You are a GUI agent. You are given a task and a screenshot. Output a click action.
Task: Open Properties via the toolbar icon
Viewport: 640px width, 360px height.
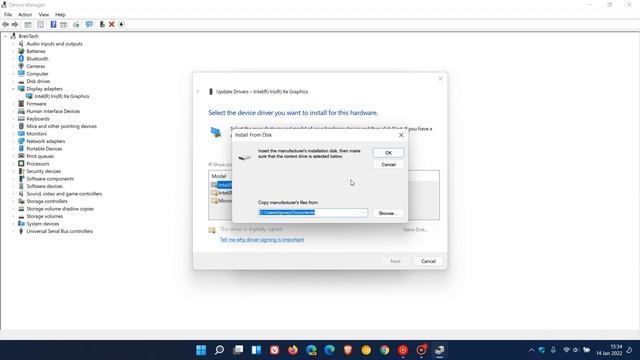(40, 24)
